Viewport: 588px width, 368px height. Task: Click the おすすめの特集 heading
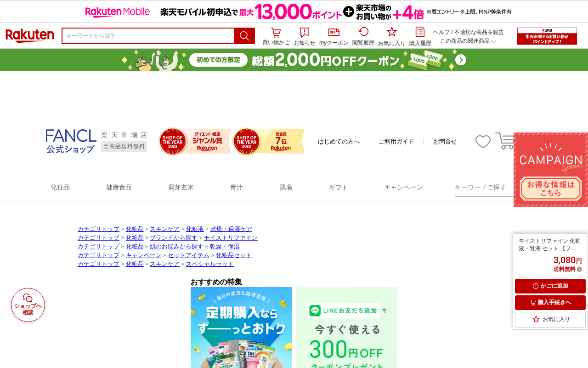point(216,282)
